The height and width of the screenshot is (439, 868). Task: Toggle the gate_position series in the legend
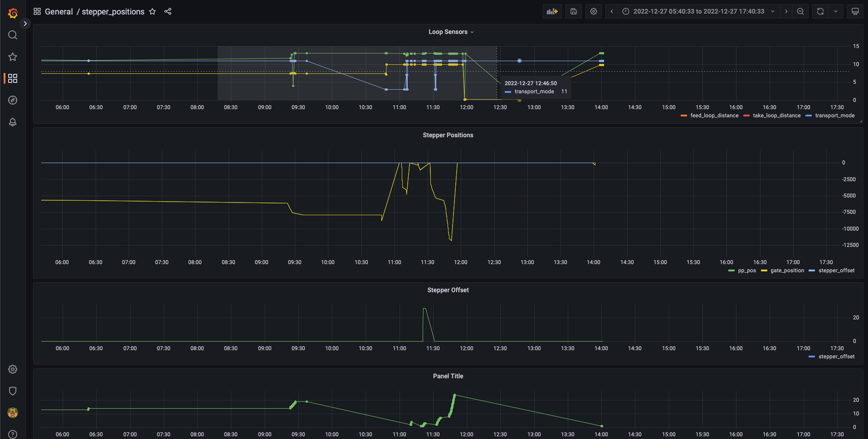786,270
